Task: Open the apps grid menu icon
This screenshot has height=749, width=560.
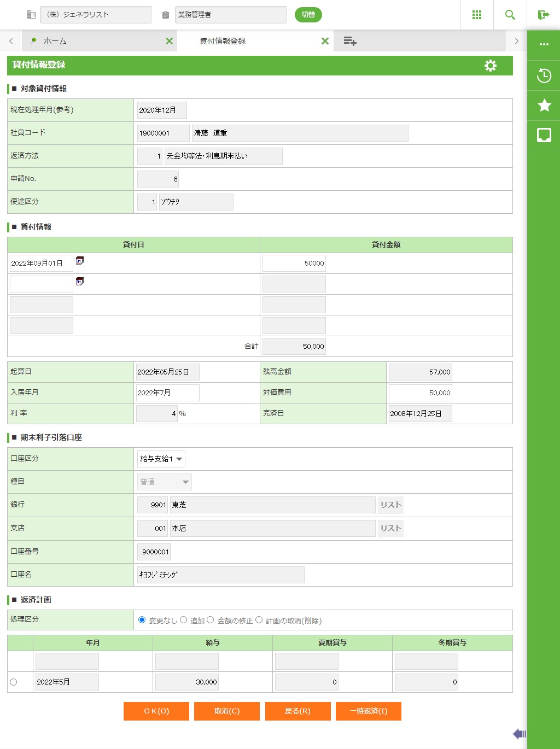Action: tap(476, 15)
